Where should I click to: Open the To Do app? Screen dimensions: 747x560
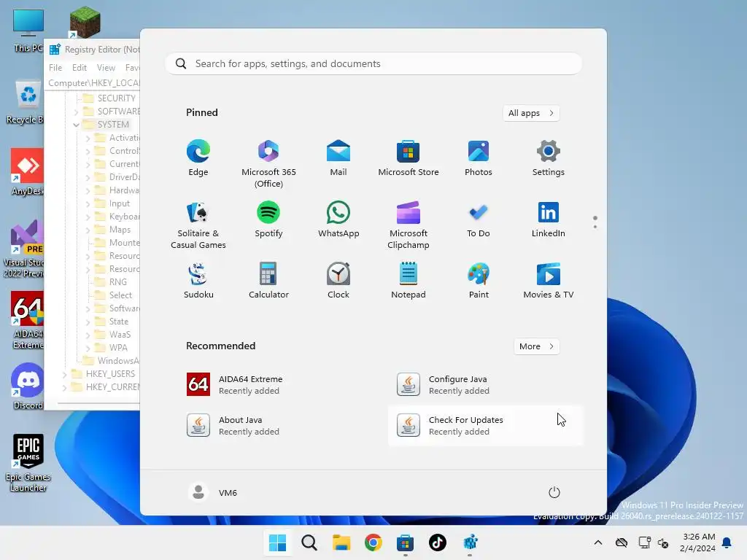479,220
